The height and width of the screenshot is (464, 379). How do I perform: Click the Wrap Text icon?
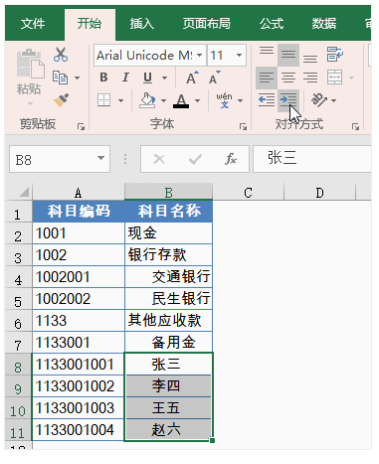(x=335, y=54)
